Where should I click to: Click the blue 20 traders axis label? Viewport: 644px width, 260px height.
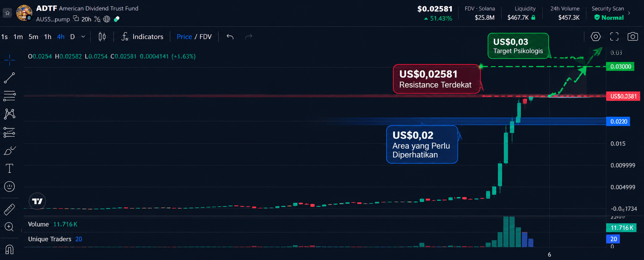tap(613, 239)
